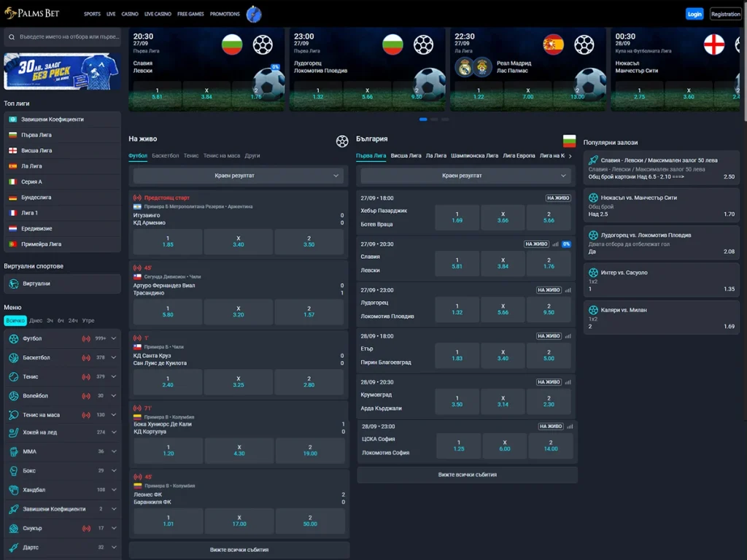
Task: Expand the Баскетбол menu chevron
Action: 114,357
